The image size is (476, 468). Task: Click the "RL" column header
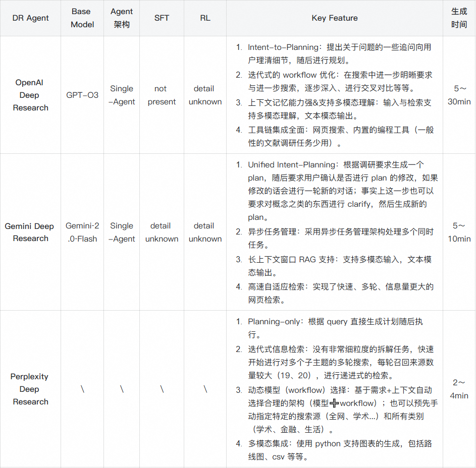coord(205,18)
